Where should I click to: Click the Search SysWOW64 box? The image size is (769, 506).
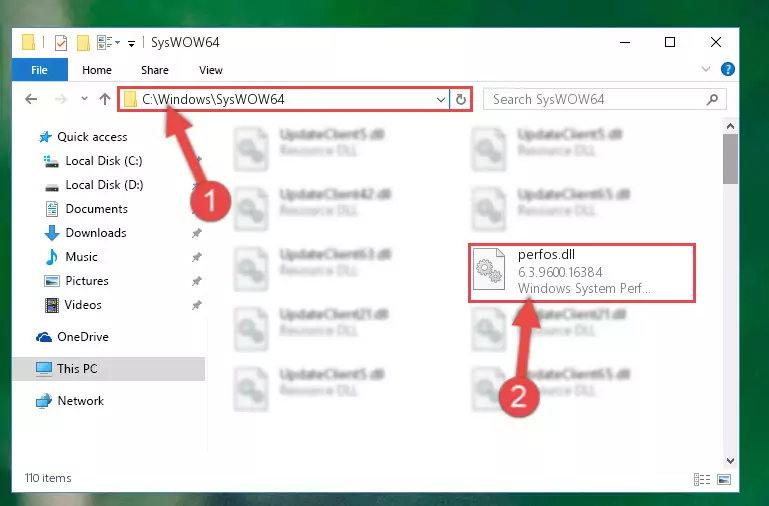604,100
